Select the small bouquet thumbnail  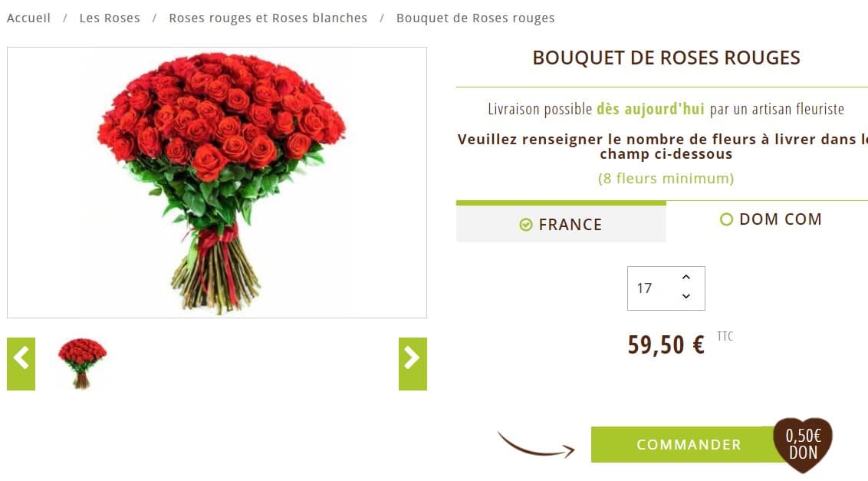pyautogui.click(x=82, y=361)
